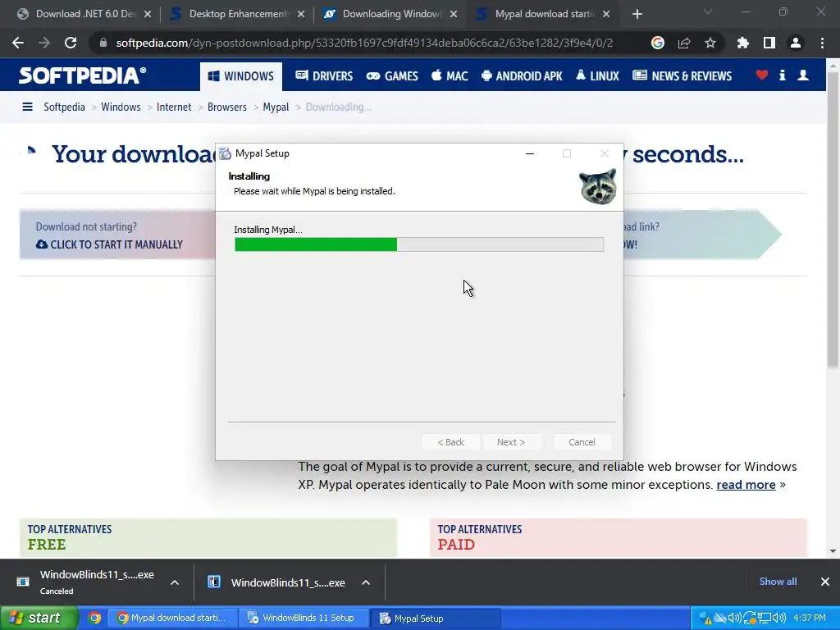The width and height of the screenshot is (840, 630).
Task: Click the Mypal breadcrumb link
Action: pos(276,107)
